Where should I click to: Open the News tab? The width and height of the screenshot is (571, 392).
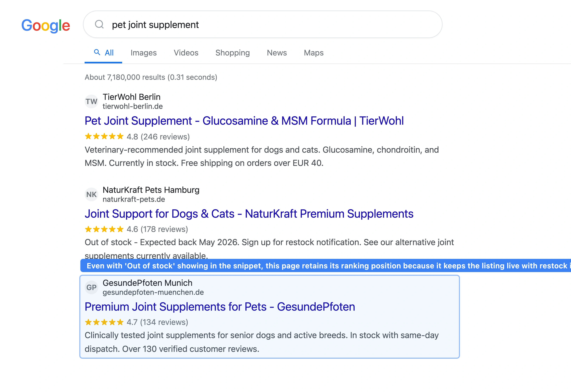coord(277,52)
